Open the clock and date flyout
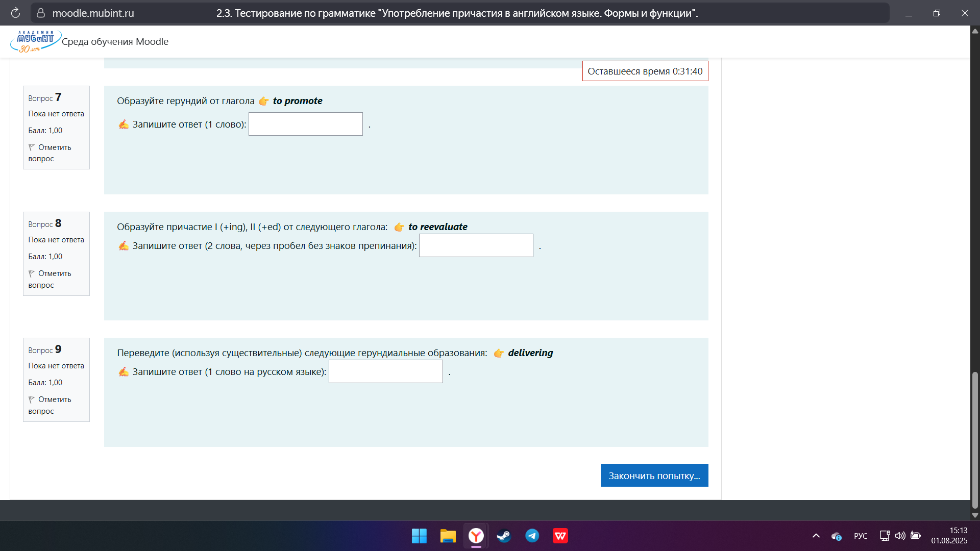 click(949, 536)
